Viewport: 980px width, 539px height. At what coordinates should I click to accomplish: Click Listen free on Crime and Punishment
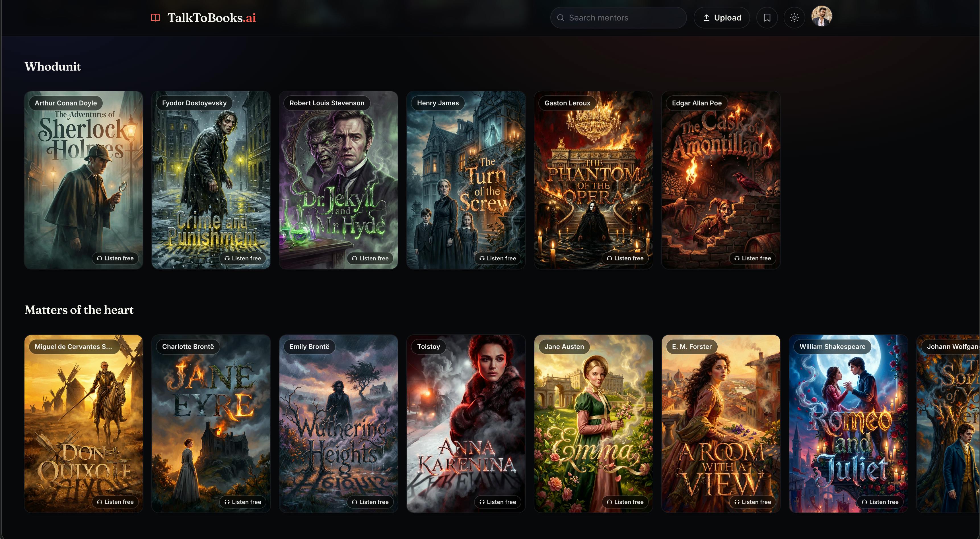pyautogui.click(x=243, y=258)
